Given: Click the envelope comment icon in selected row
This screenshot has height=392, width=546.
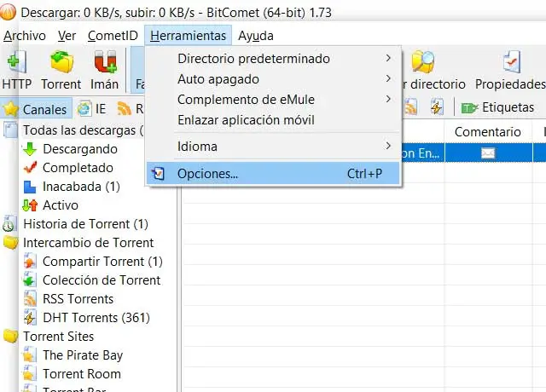Looking at the screenshot, I should [x=488, y=153].
